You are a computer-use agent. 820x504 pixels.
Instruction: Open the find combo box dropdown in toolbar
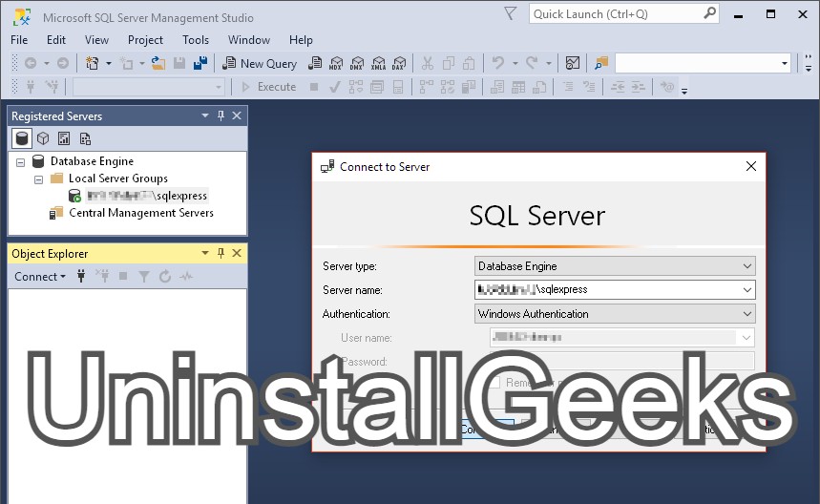[x=784, y=64]
